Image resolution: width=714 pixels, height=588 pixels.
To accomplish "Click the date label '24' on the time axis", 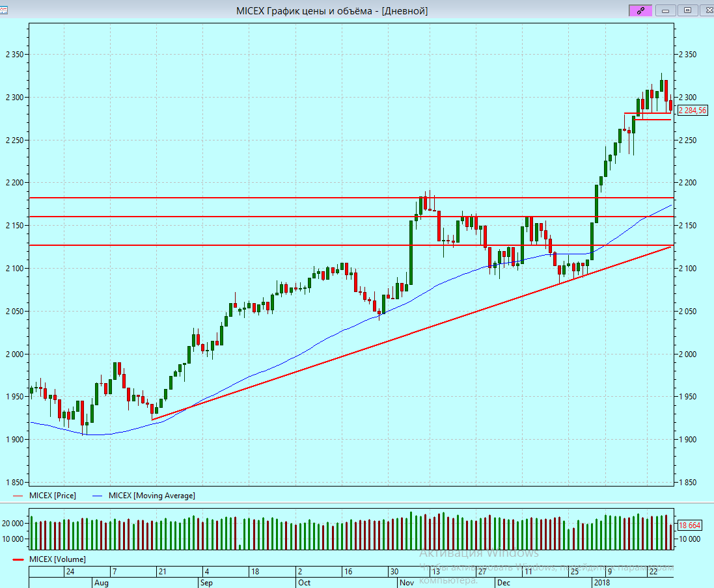I will (x=70, y=572).
